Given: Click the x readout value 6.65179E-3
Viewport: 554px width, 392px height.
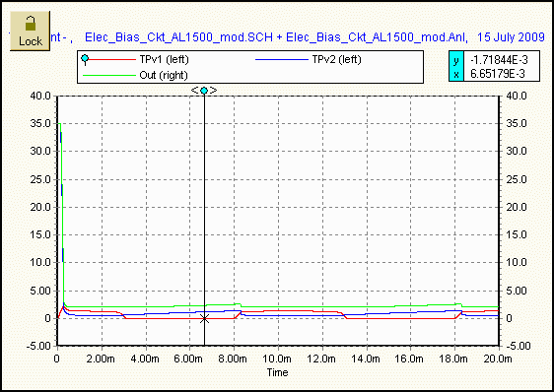Looking at the screenshot, I should (x=498, y=74).
